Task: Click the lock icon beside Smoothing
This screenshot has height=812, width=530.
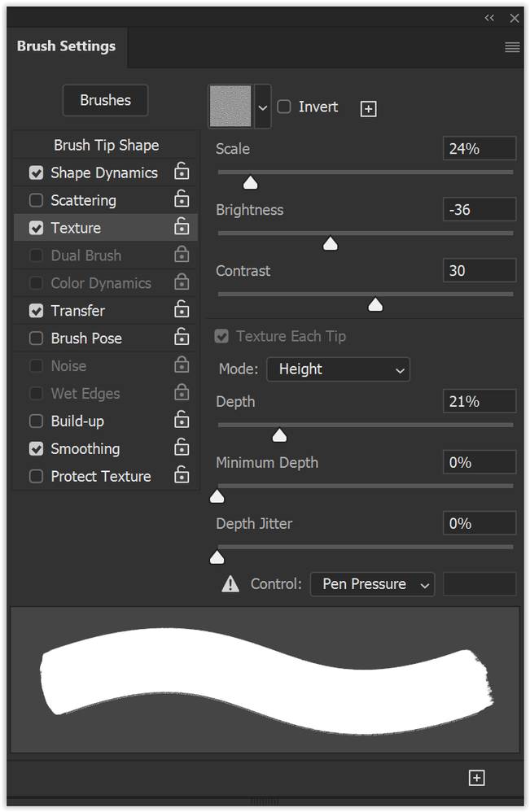Action: pyautogui.click(x=182, y=448)
